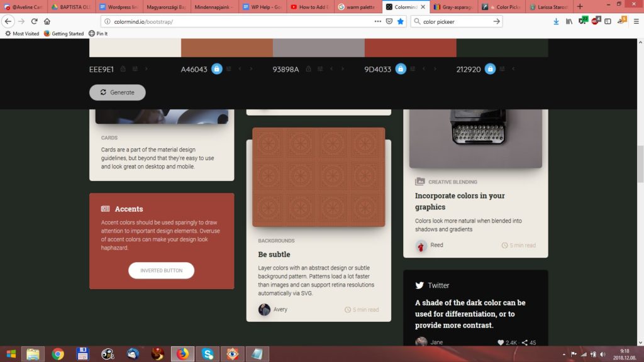
Task: Move color 212920 left with arrow
Action: 513,69
